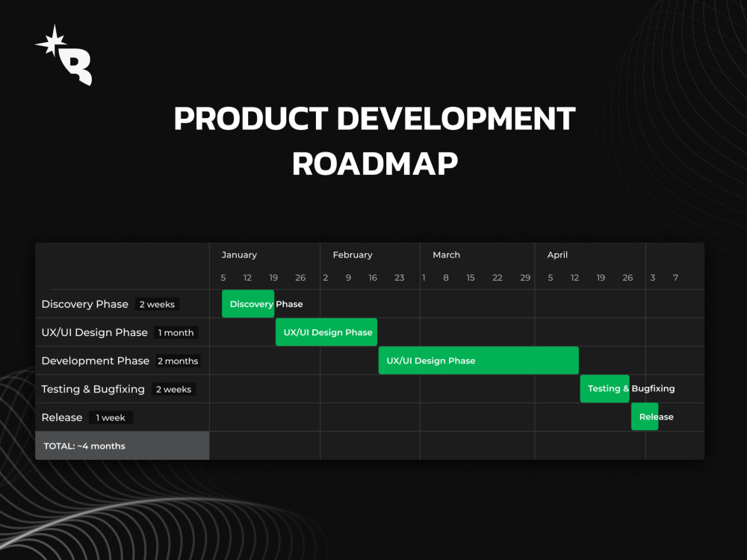
Task: Click date 8 under March
Action: 446,278
